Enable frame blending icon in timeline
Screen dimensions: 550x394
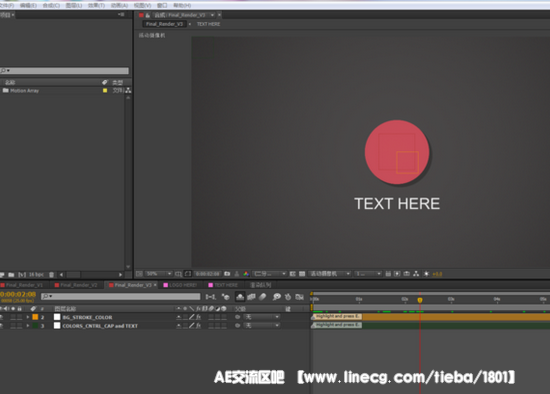coord(251,297)
